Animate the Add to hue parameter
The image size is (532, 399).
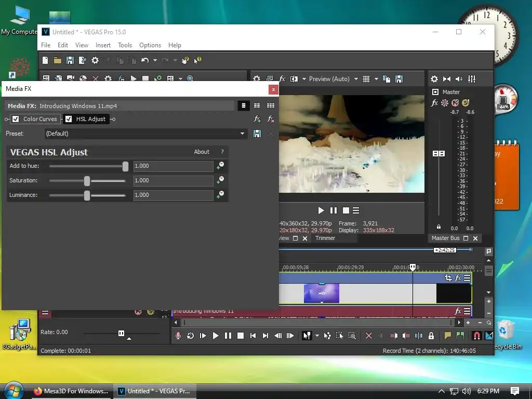[x=220, y=166]
